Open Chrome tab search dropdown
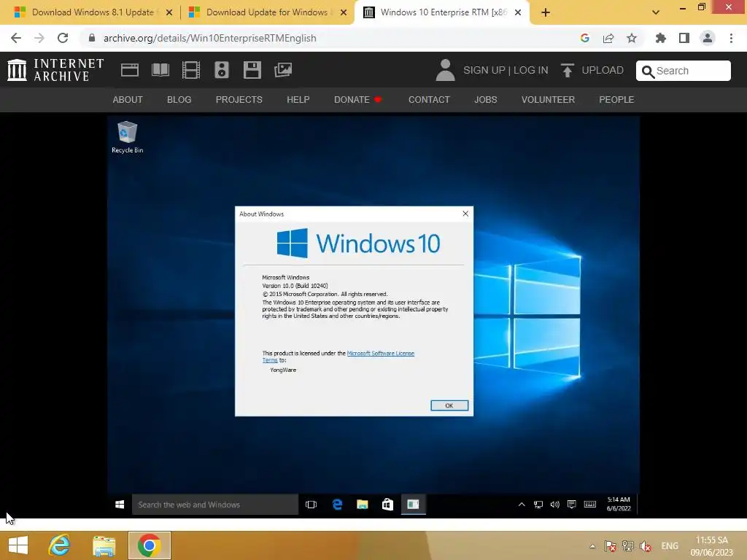This screenshot has height=560, width=747. point(656,12)
